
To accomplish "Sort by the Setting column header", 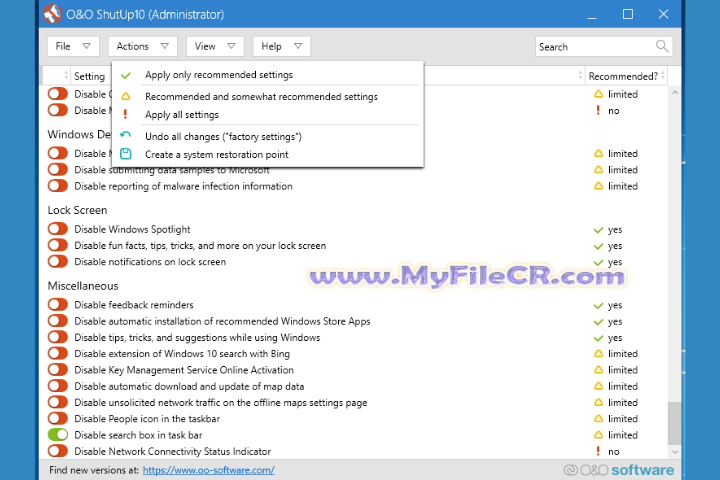I will pos(89,76).
